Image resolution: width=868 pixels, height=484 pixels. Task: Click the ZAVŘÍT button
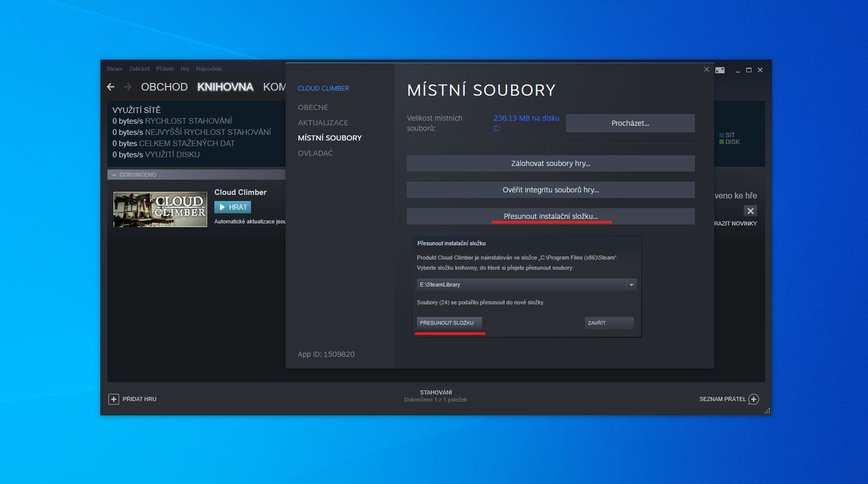[609, 323]
